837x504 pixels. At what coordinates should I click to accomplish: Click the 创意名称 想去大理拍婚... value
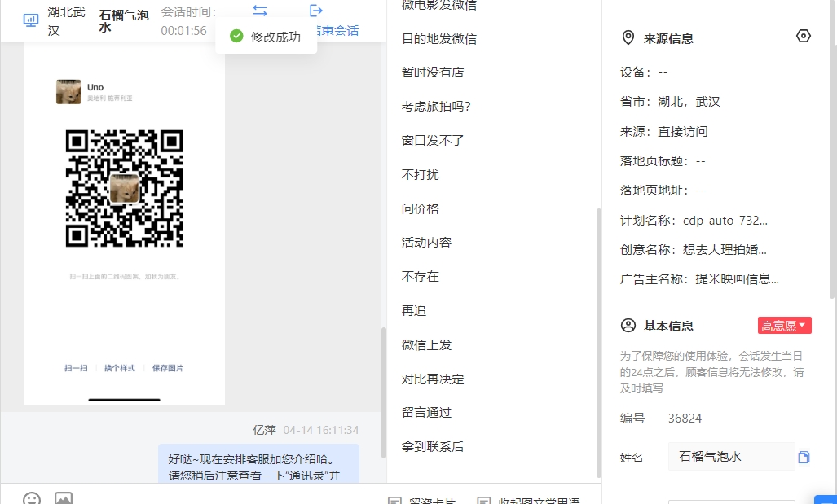725,250
